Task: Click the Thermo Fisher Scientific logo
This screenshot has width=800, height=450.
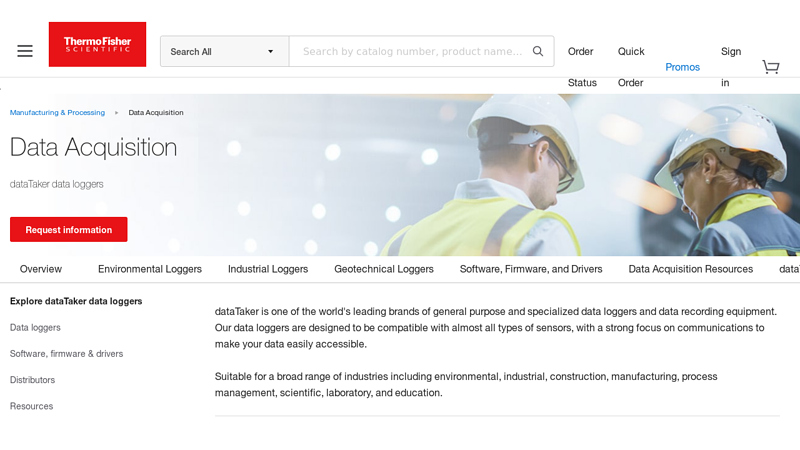Action: tap(97, 45)
